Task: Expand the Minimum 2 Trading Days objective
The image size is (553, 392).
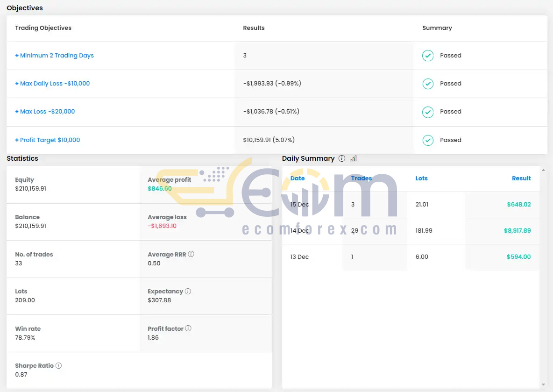Action: click(x=54, y=56)
